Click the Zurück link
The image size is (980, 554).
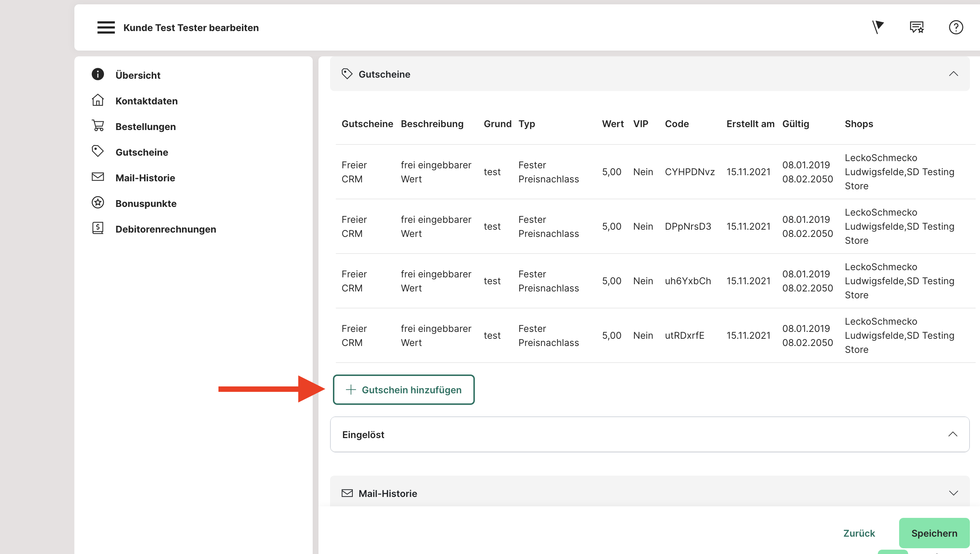[x=859, y=533]
